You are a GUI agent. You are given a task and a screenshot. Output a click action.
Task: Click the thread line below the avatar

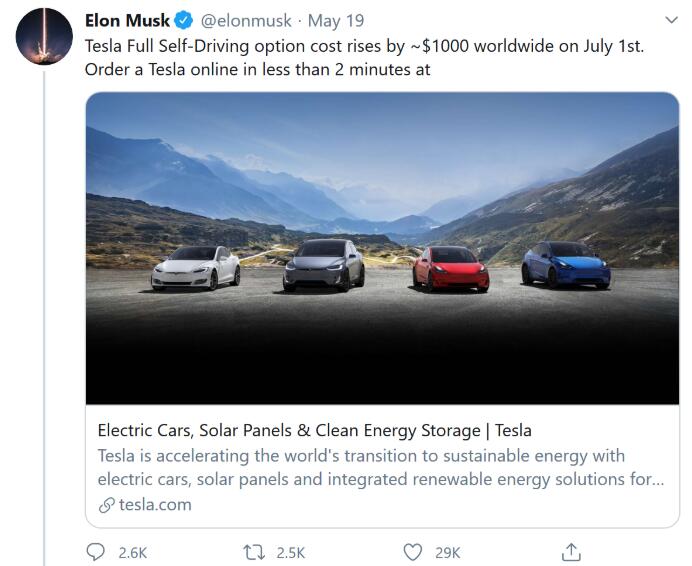(x=44, y=318)
